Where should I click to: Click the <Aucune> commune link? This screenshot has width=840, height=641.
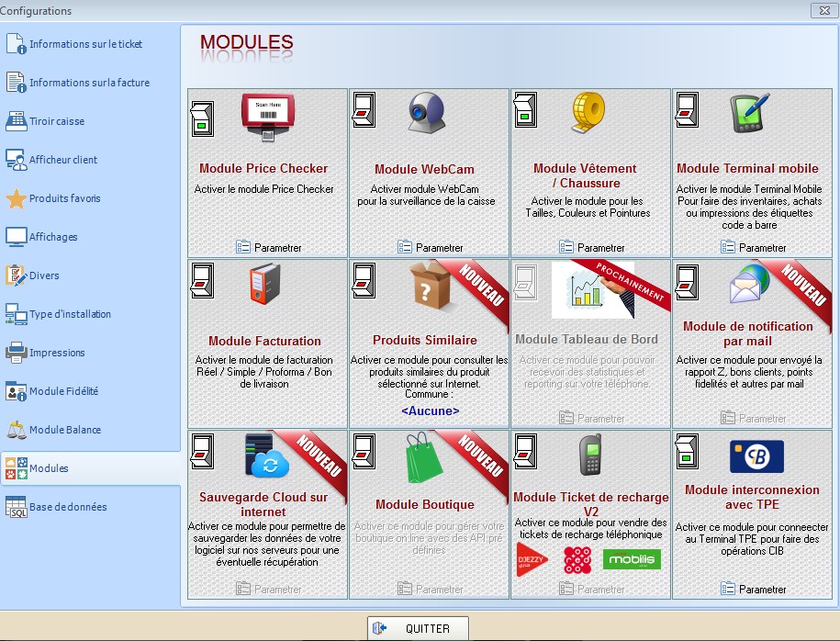(431, 411)
